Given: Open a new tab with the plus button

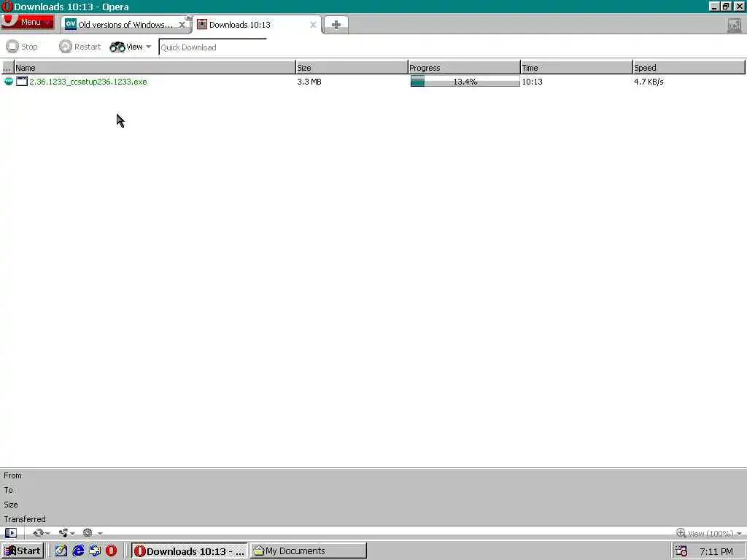Looking at the screenshot, I should coord(336,25).
